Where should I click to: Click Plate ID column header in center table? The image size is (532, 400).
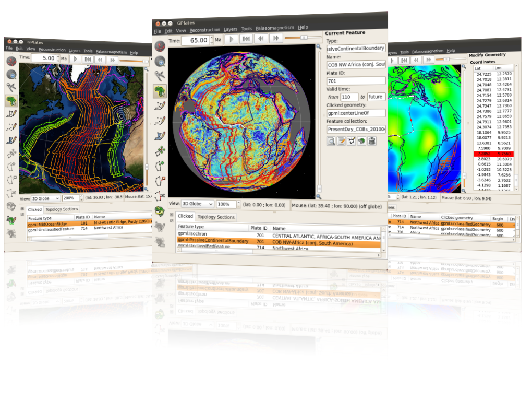coord(259,228)
